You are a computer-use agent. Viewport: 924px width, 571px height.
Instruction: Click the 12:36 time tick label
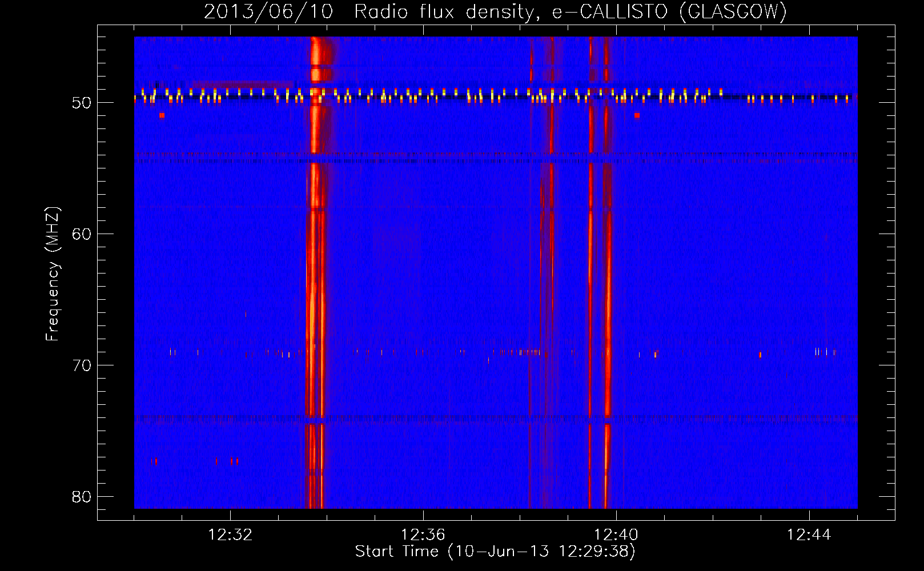tap(423, 535)
